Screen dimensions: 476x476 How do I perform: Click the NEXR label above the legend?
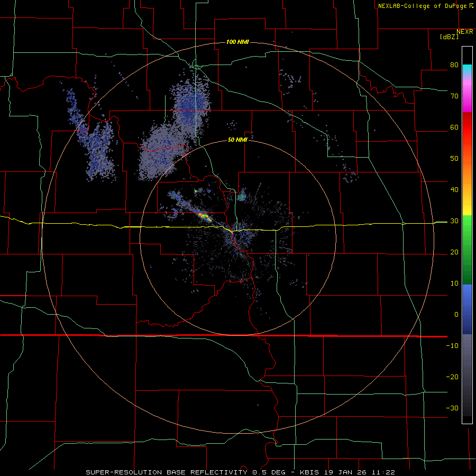465,32
